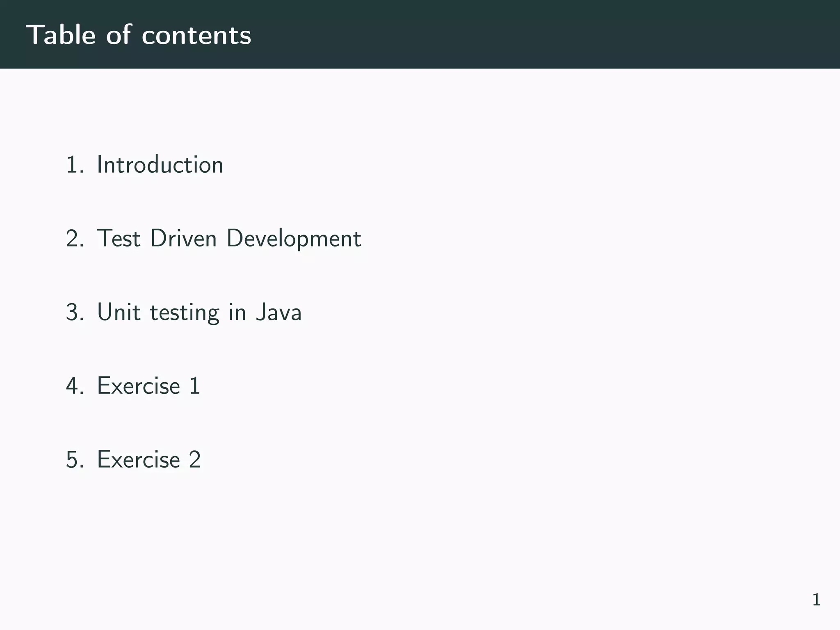This screenshot has height=630, width=840.
Task: Click the word Development in item two
Action: pos(294,238)
